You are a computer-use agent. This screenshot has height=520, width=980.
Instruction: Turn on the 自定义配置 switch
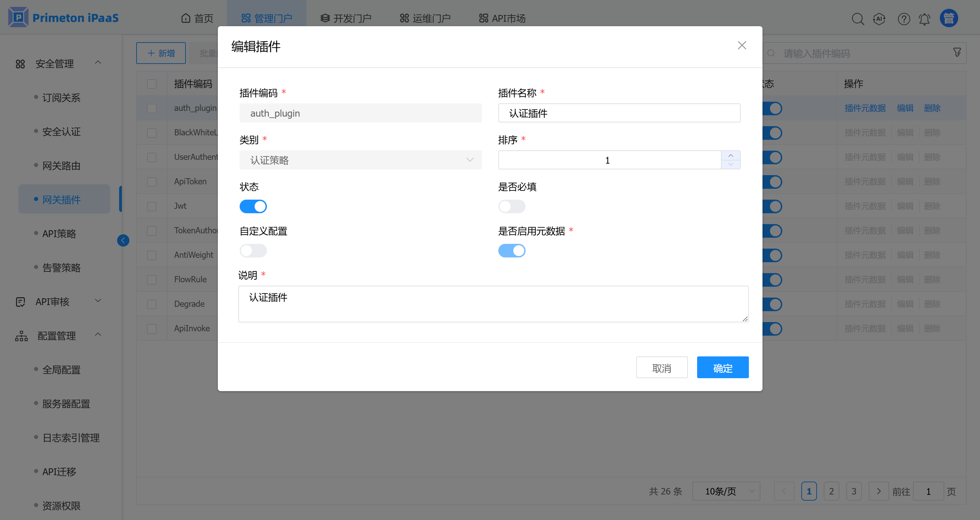pyautogui.click(x=253, y=251)
